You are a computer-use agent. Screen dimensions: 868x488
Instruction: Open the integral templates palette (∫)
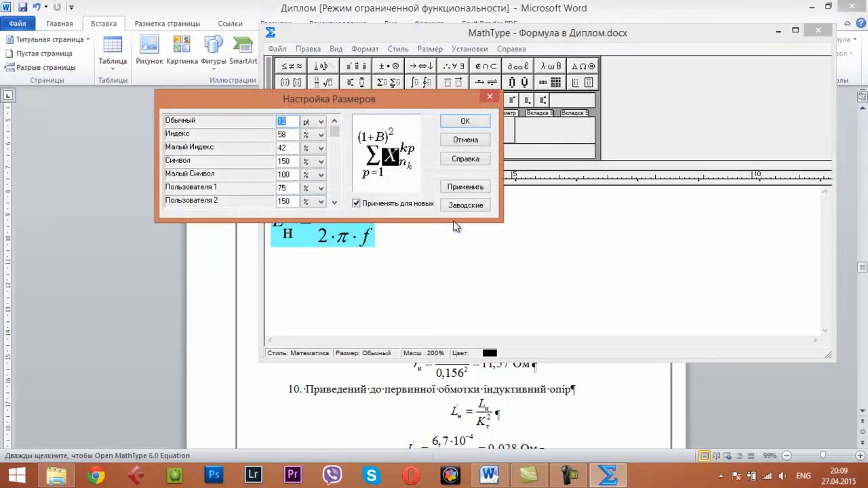[x=421, y=83]
